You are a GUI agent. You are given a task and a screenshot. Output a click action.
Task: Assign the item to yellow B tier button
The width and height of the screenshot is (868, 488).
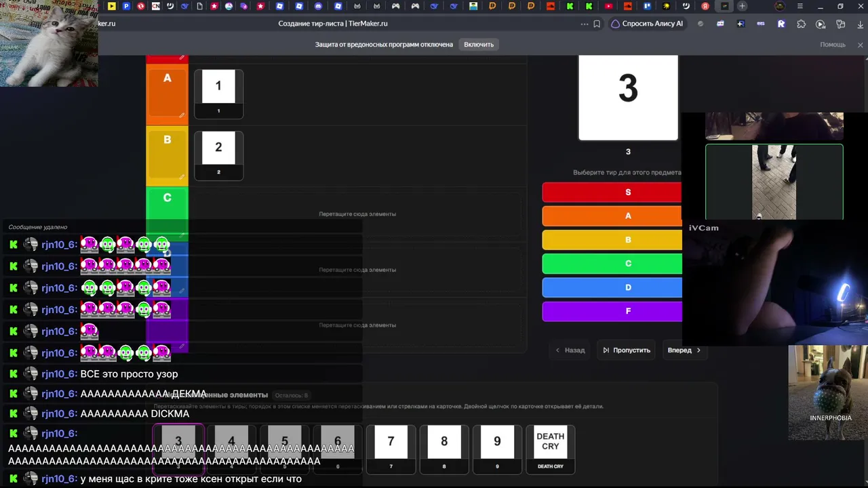tap(612, 240)
